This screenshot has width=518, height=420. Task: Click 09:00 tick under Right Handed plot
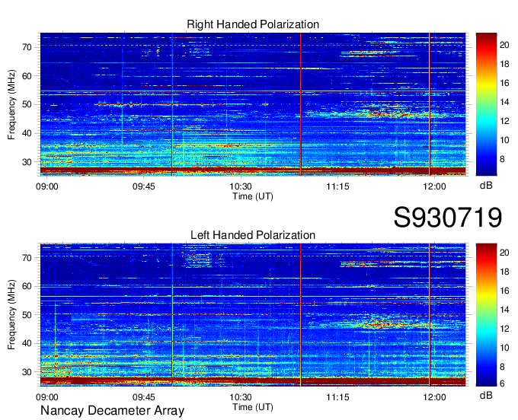click(x=47, y=186)
